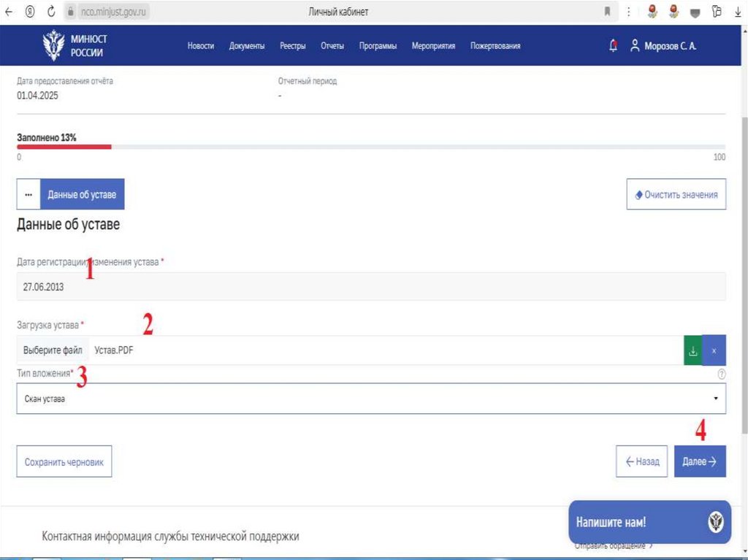The image size is (748, 560).
Task: Open notifications via the bell icon
Action: pos(614,46)
